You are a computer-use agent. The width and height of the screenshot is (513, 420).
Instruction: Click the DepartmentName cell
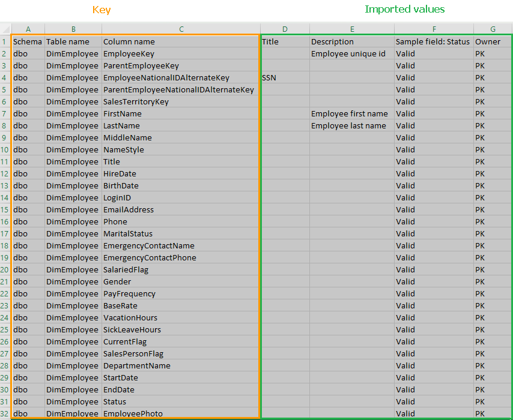[x=137, y=366]
